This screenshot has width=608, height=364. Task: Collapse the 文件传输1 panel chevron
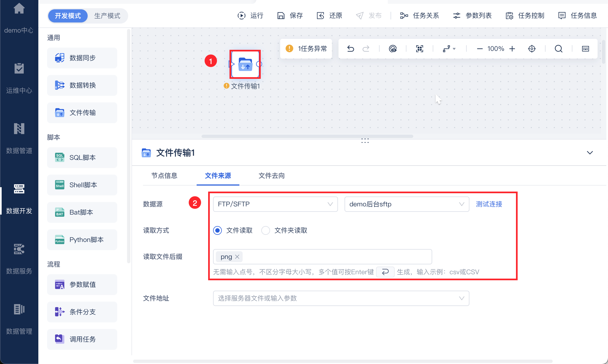590,153
